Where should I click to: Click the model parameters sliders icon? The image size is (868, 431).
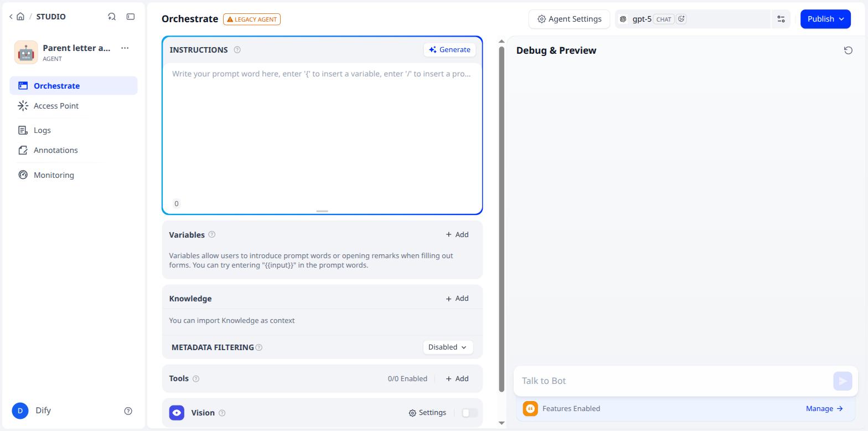click(781, 19)
